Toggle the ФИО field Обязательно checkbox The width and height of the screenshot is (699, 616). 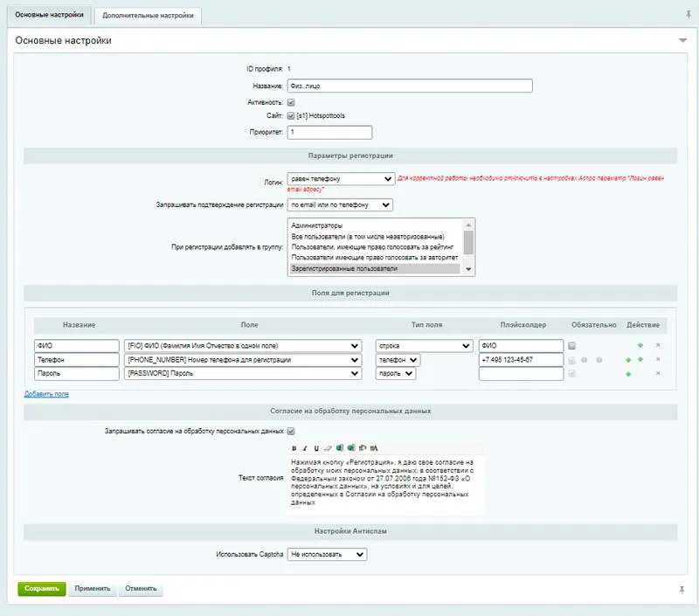coord(571,345)
